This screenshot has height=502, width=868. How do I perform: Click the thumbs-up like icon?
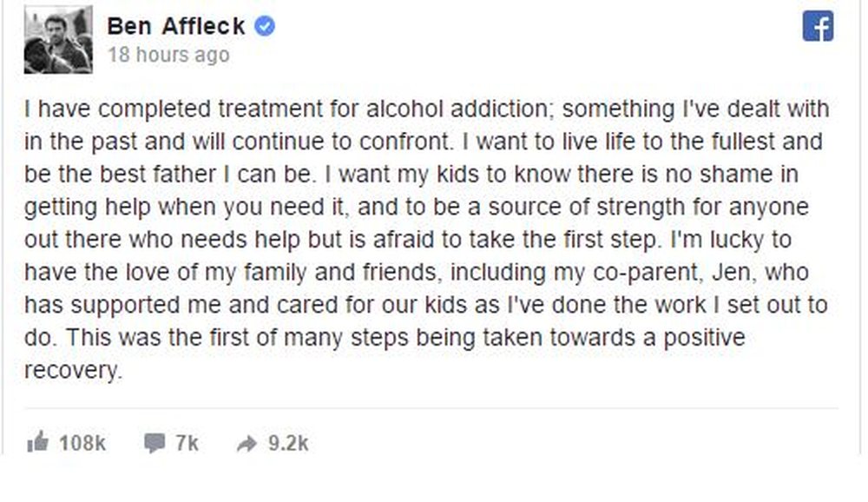(x=37, y=441)
